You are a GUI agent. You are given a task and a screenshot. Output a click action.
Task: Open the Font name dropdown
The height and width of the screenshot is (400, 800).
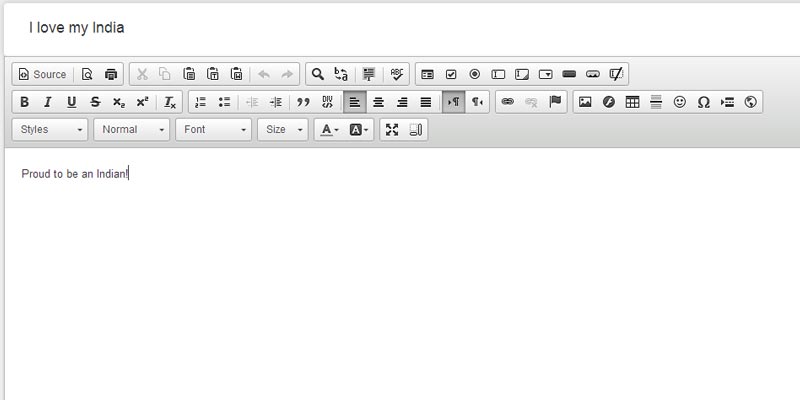[x=214, y=130]
